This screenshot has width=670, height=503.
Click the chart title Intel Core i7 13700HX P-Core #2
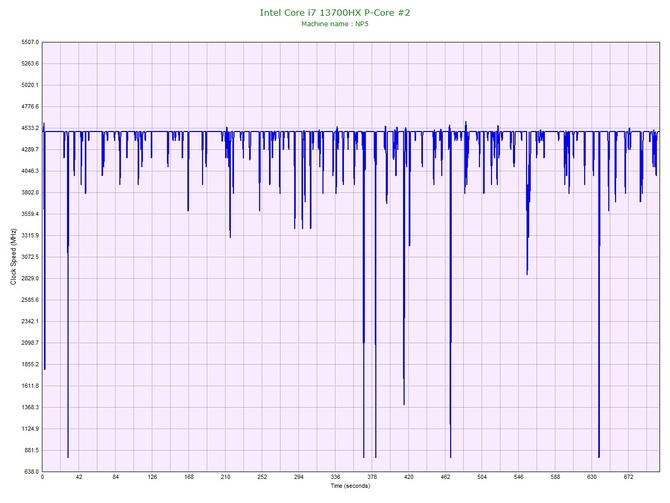pos(335,12)
